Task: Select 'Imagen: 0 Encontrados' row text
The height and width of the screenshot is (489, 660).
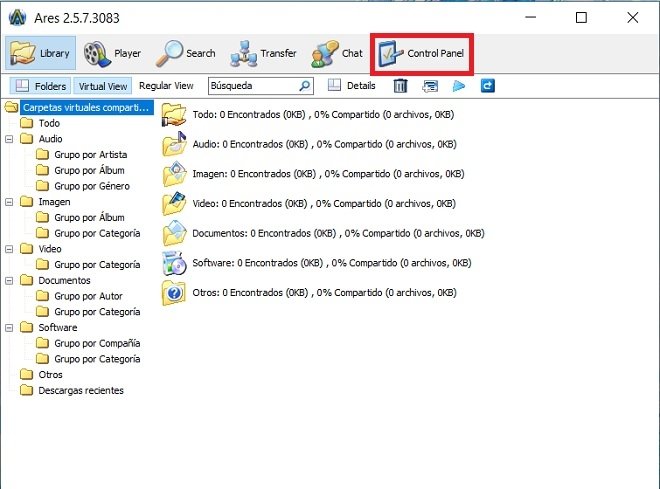Action: 328,174
